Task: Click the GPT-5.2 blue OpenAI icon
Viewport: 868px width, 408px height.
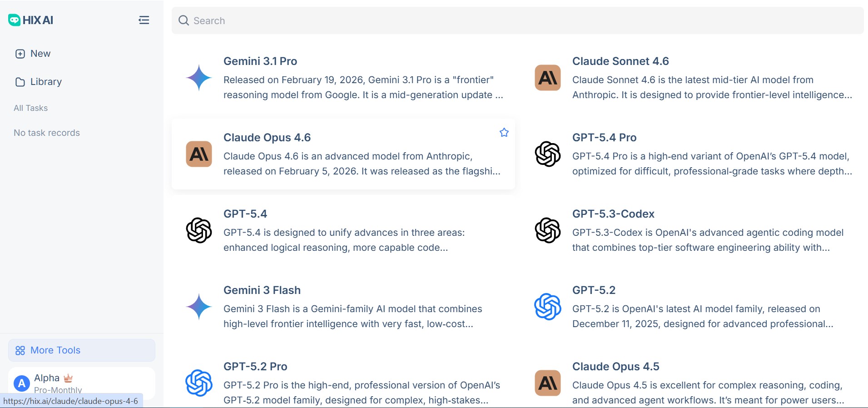Action: pos(547,307)
